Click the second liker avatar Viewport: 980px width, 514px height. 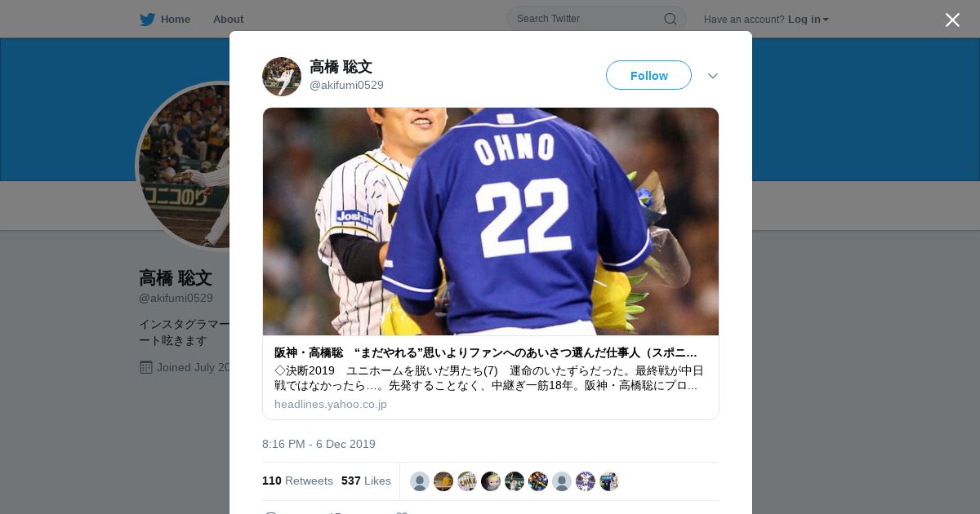click(443, 481)
